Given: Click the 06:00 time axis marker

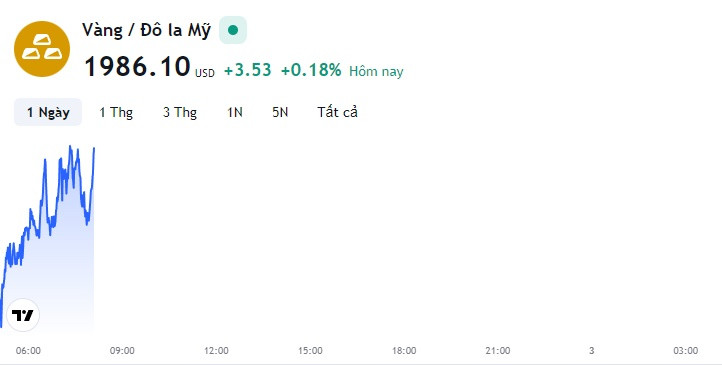Looking at the screenshot, I should point(29,351).
